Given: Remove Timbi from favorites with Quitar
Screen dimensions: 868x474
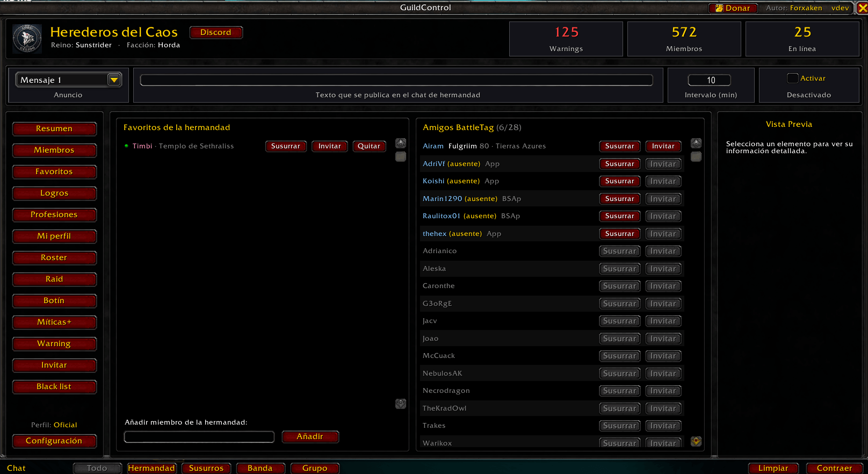Looking at the screenshot, I should tap(369, 146).
